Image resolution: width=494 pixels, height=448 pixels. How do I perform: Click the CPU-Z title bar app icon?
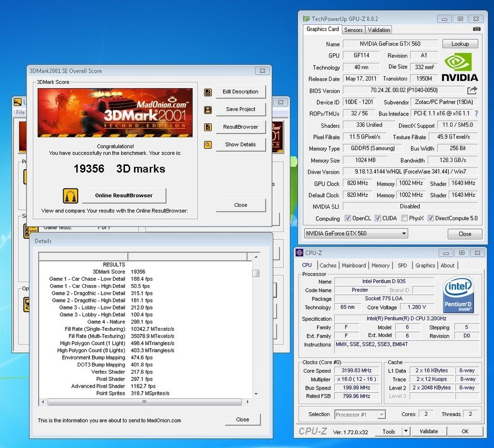coord(299,253)
